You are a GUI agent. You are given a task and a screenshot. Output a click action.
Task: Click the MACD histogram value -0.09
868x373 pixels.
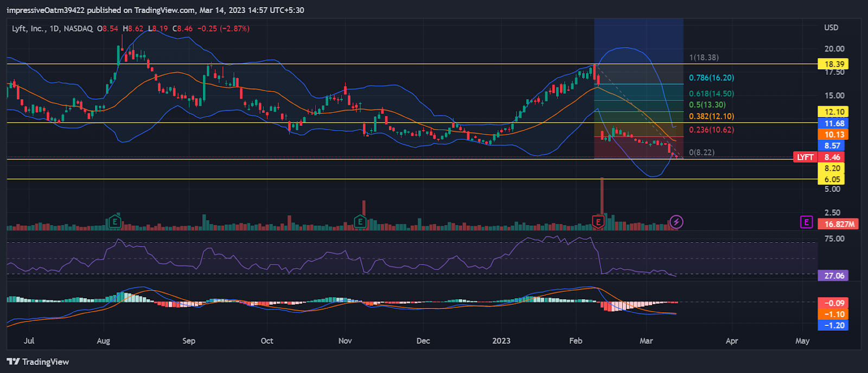coord(834,303)
